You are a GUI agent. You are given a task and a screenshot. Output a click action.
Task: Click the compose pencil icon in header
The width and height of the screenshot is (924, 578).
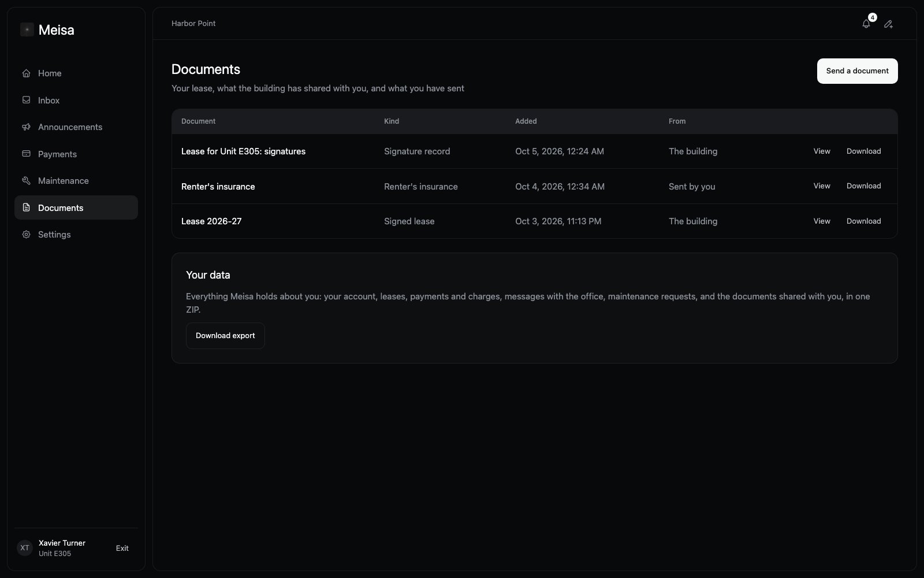pyautogui.click(x=888, y=24)
